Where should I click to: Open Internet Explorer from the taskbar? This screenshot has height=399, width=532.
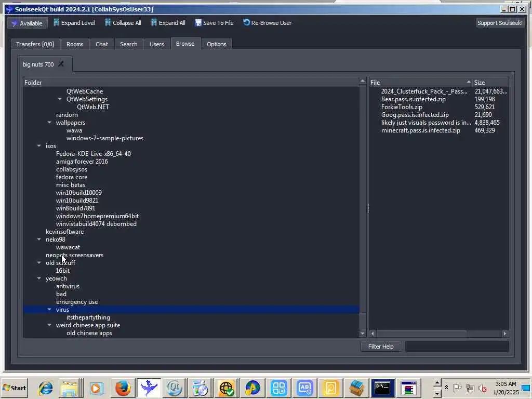46,388
